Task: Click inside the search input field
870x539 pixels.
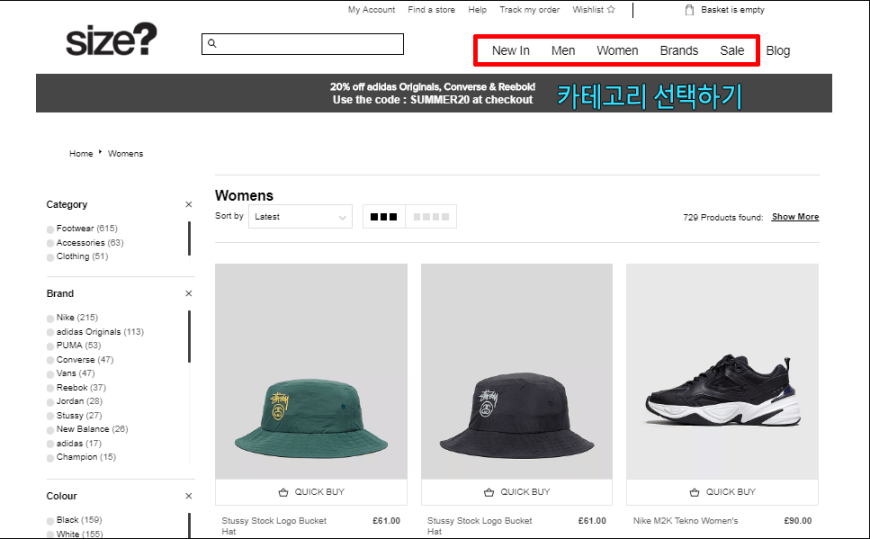Action: [x=302, y=44]
